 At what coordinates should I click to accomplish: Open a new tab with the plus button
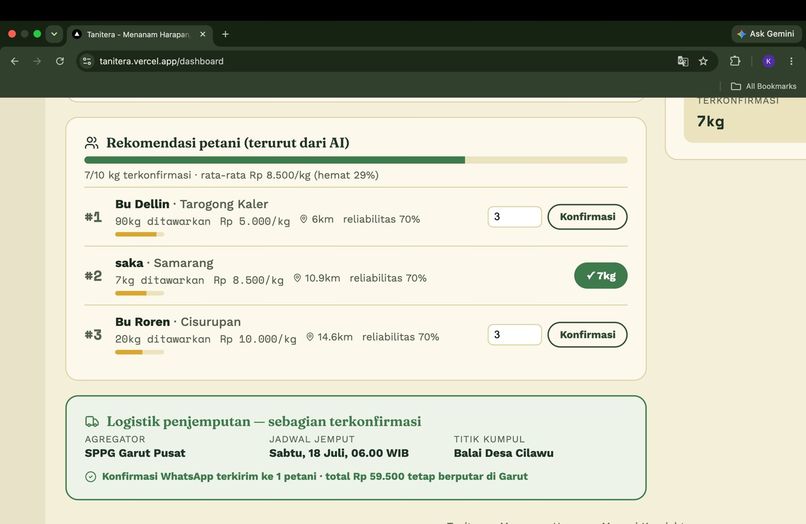225,34
